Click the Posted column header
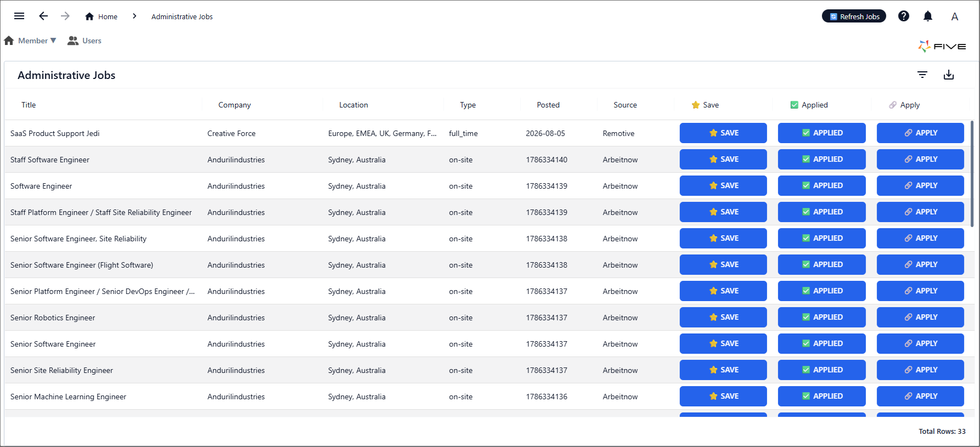The height and width of the screenshot is (447, 980). click(548, 105)
